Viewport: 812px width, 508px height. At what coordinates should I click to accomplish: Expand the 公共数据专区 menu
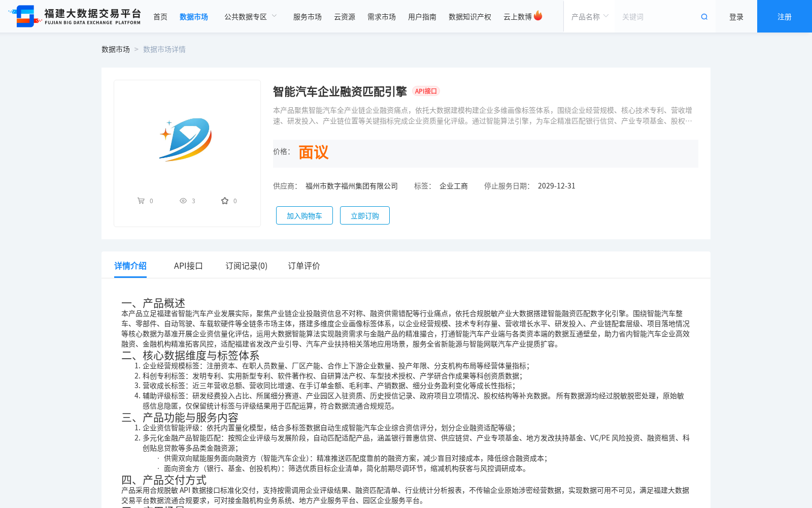click(251, 17)
